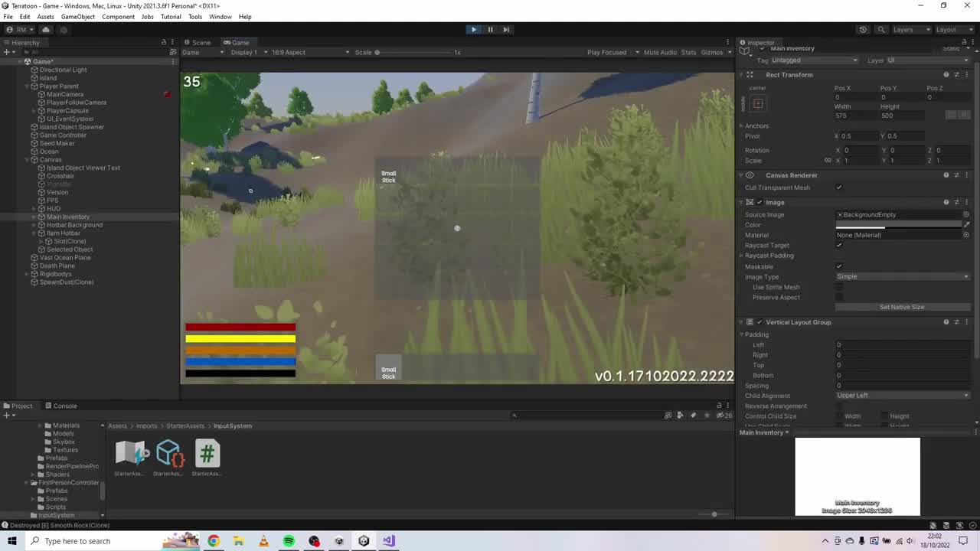
Task: Open the Child Alignment dropdown
Action: [x=902, y=395]
